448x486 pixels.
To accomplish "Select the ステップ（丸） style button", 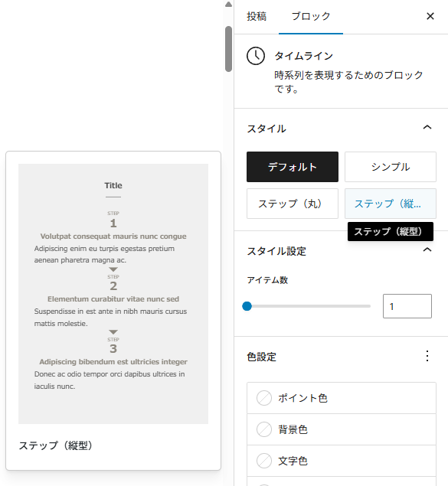I will tap(293, 204).
